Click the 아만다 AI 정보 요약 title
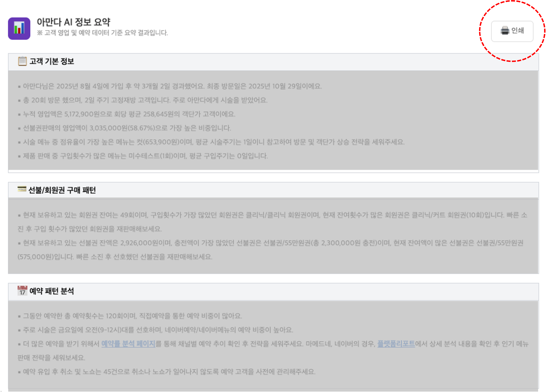546x392 pixels. pos(73,22)
